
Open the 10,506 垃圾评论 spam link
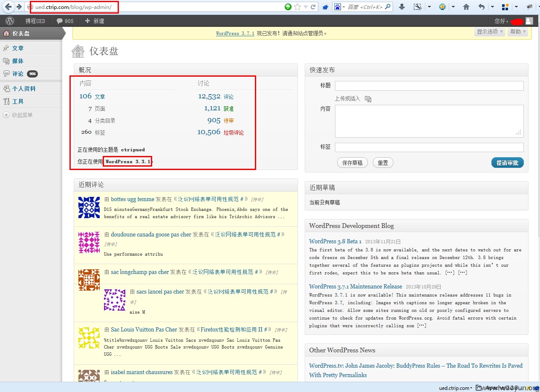point(220,132)
